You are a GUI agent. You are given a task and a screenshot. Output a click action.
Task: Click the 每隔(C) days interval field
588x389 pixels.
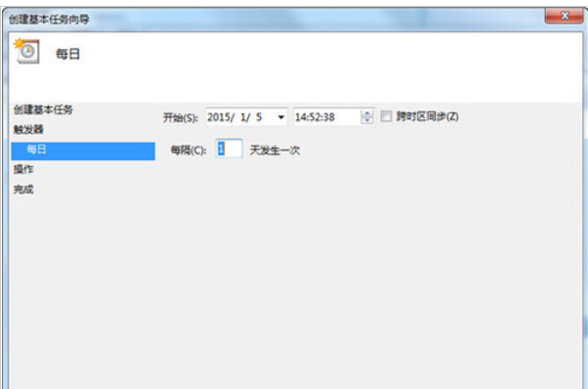coord(229,149)
